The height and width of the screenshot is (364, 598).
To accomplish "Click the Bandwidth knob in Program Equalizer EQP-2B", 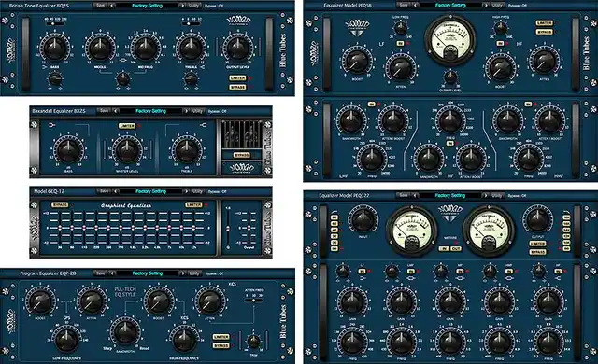I will (x=125, y=331).
